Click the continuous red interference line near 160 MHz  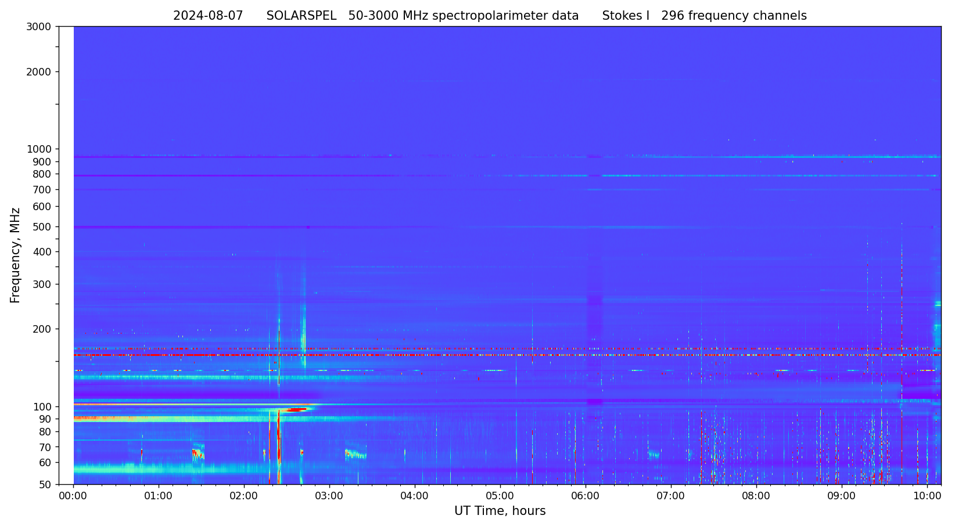coord(407,355)
